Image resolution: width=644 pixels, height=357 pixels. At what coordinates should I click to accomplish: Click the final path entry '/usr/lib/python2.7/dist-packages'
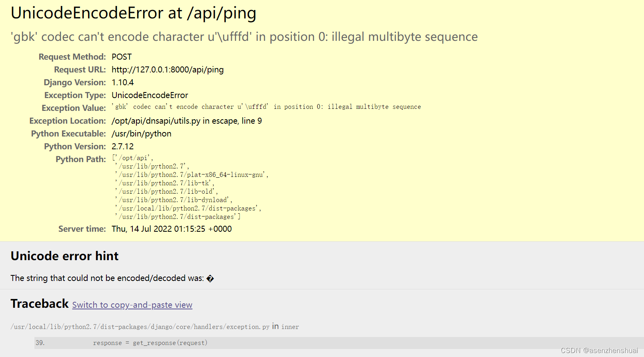tap(178, 217)
